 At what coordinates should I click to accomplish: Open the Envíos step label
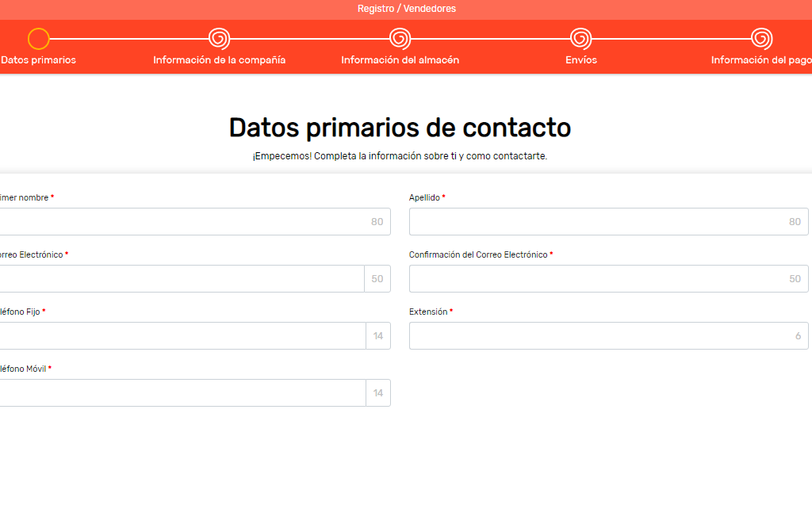(x=581, y=60)
